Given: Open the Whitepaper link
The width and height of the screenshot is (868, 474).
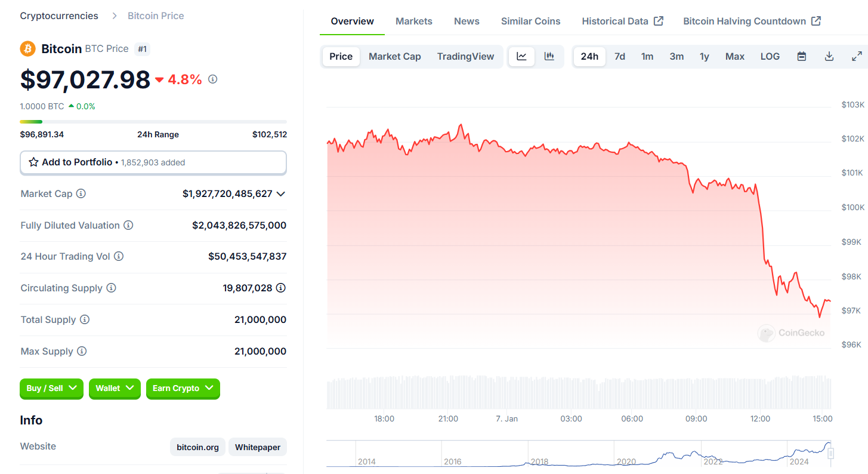Looking at the screenshot, I should coord(258,447).
